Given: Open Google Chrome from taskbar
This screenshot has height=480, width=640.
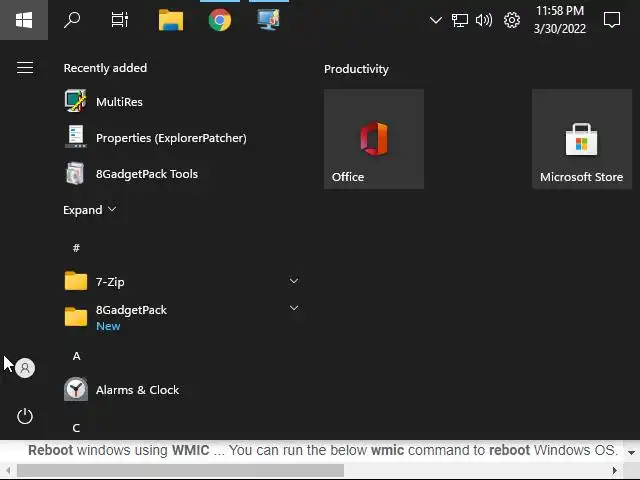Looking at the screenshot, I should pos(220,20).
